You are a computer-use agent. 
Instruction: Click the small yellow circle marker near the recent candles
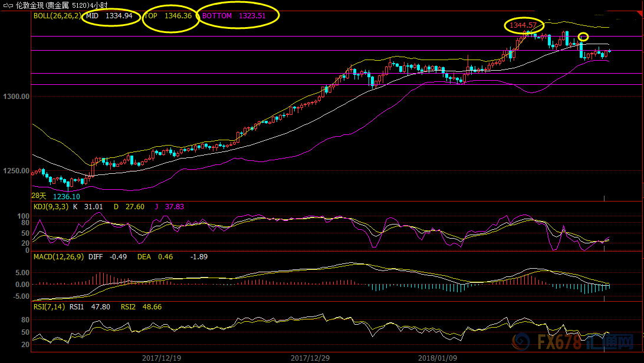pyautogui.click(x=583, y=37)
